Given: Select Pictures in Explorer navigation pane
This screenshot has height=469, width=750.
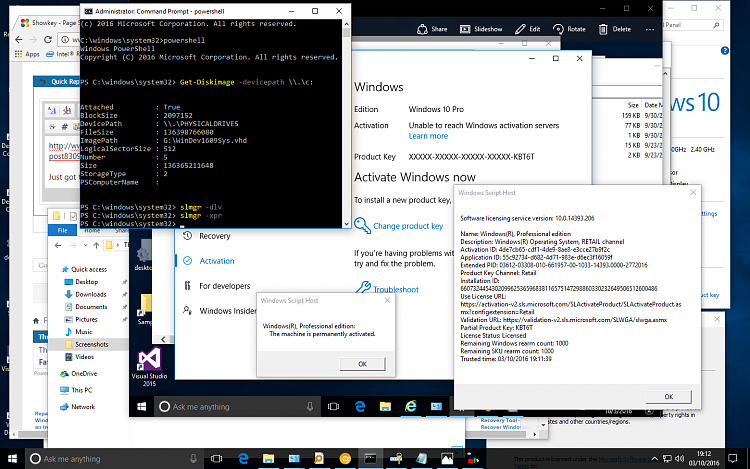Looking at the screenshot, I should coord(81,319).
